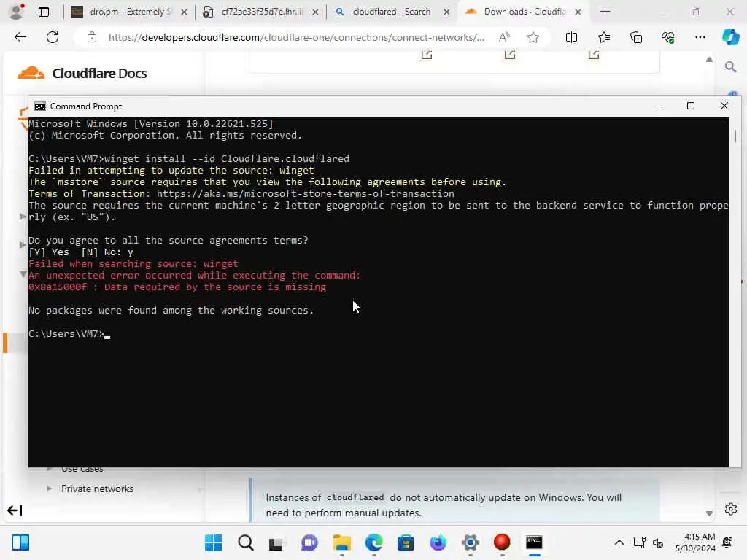Collapse the docs sidebar with arrow icon

[x=15, y=510]
